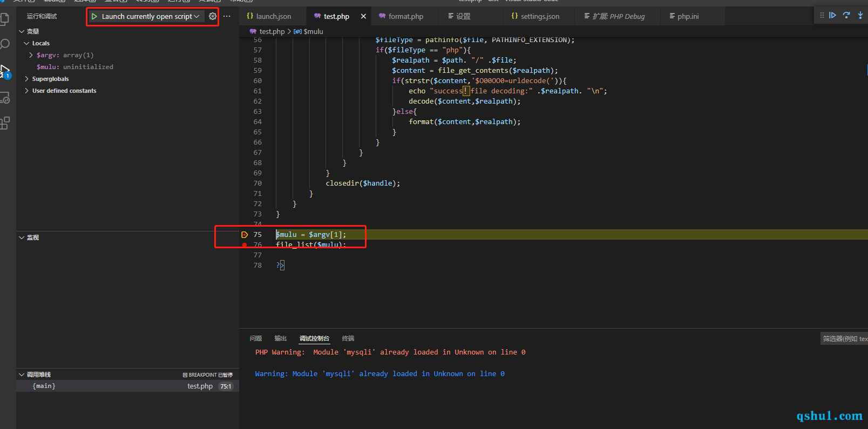Expand the $argv array variable
Image resolution: width=868 pixels, height=429 pixels.
(31, 55)
